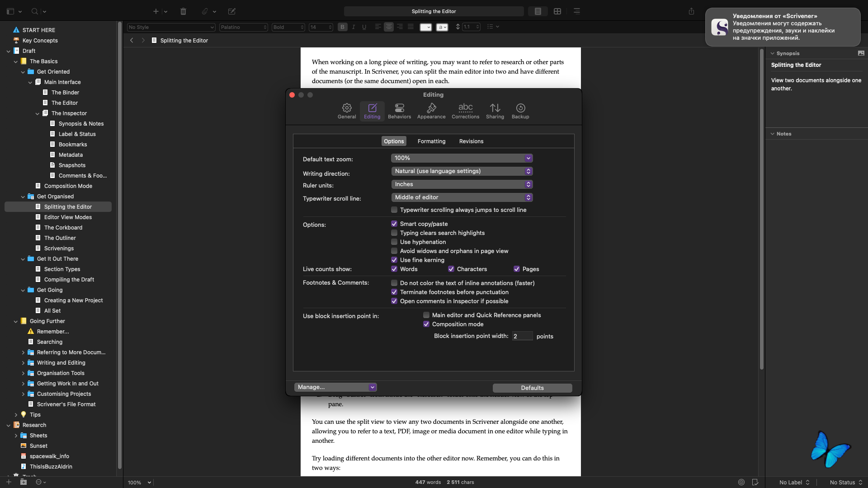
Task: Uncheck Smart copy/paste option
Action: [x=394, y=224]
